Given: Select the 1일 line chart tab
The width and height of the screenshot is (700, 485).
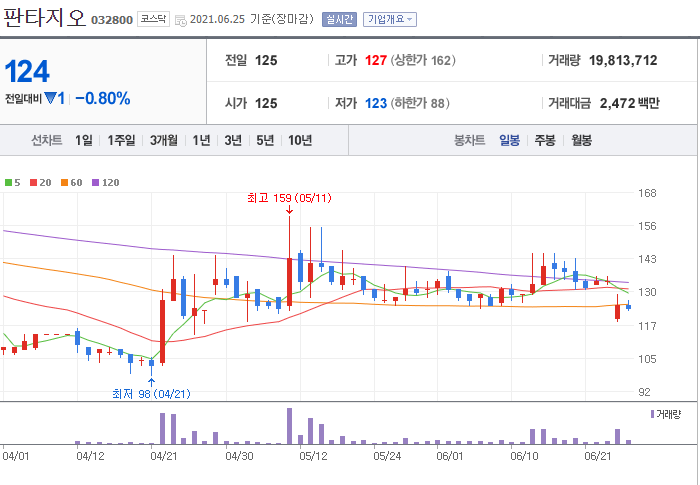Looking at the screenshot, I should (x=83, y=140).
